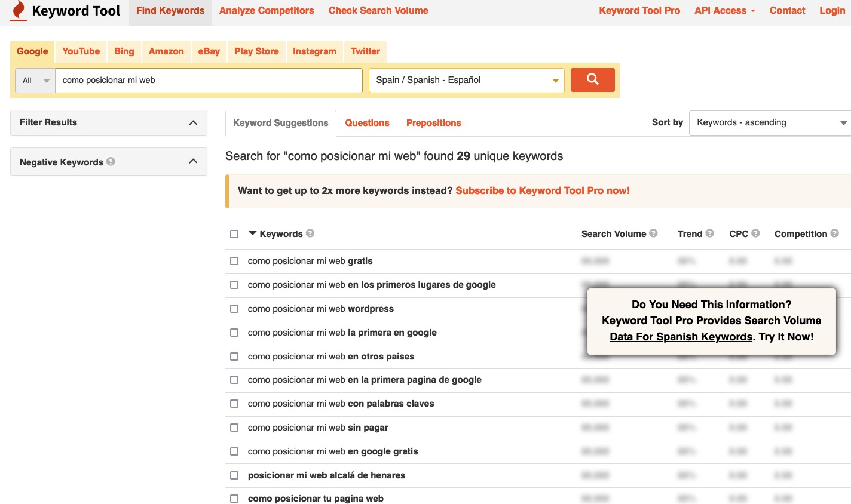This screenshot has width=851, height=504.
Task: Click the Trend column header
Action: point(690,234)
